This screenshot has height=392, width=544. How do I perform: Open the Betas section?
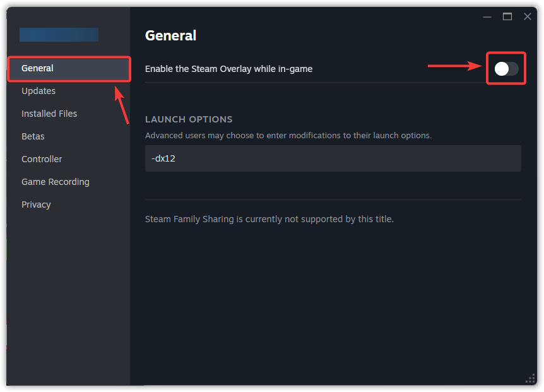pos(33,136)
